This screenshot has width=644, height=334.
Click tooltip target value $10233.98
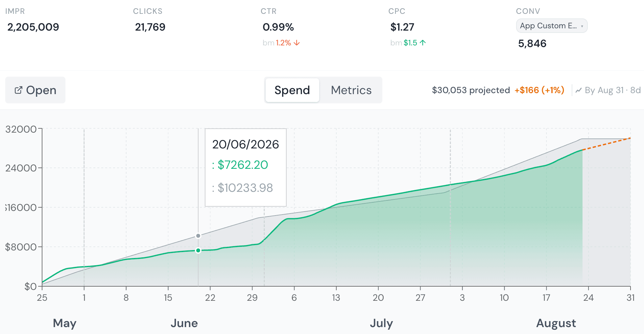[245, 188]
